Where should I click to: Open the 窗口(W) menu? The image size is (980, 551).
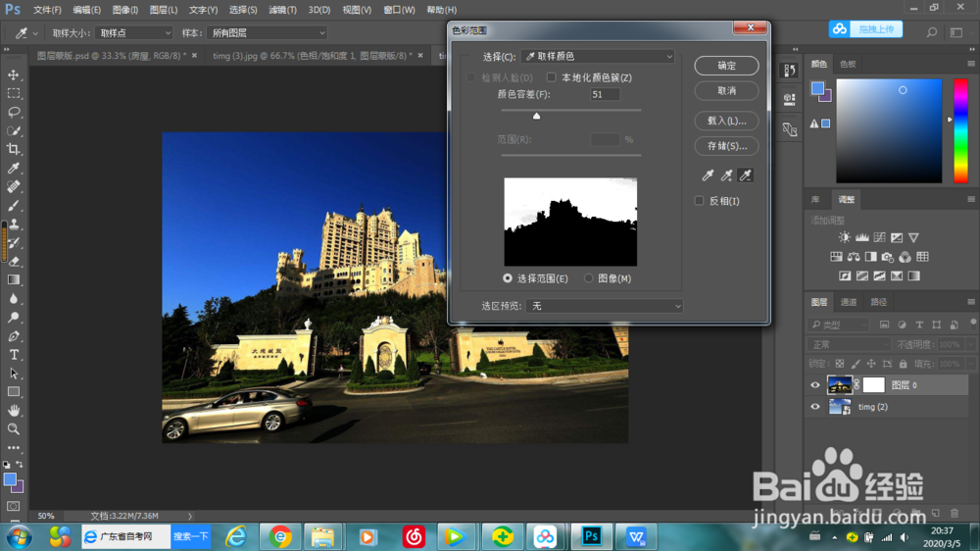(399, 10)
